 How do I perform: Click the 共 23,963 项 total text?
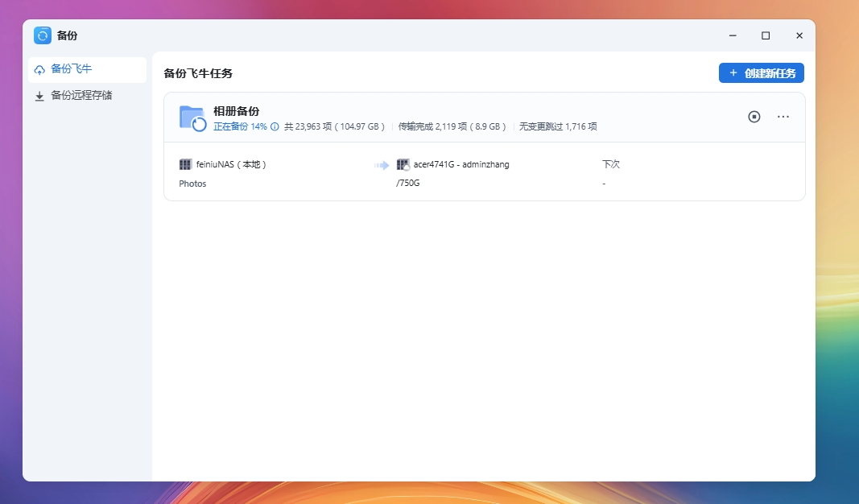pyautogui.click(x=335, y=126)
